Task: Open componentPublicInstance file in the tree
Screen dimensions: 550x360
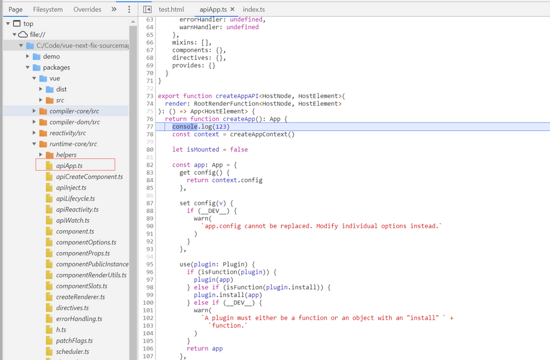Action: click(x=92, y=264)
